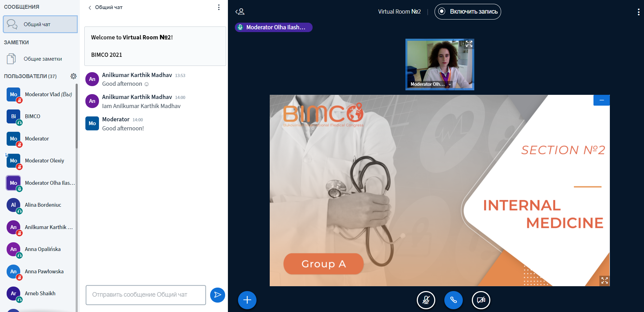644x312 pixels.
Task: Click the plain Moderator user in list
Action: click(x=40, y=139)
